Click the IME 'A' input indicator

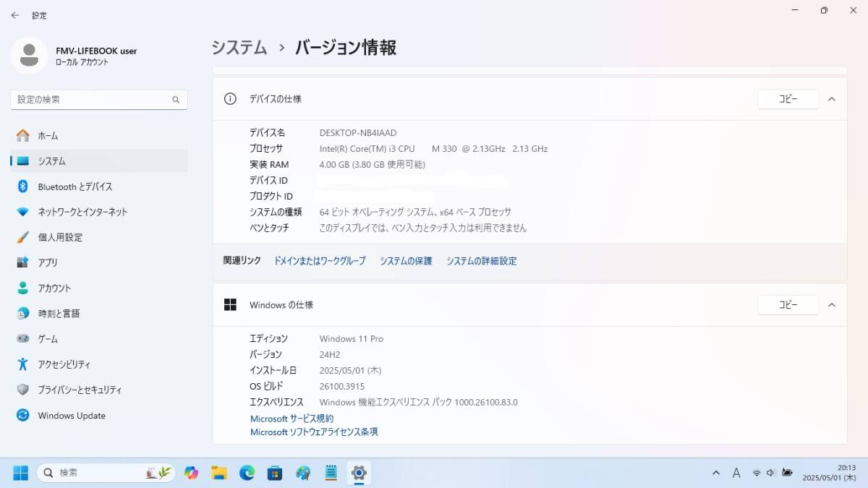coord(736,473)
